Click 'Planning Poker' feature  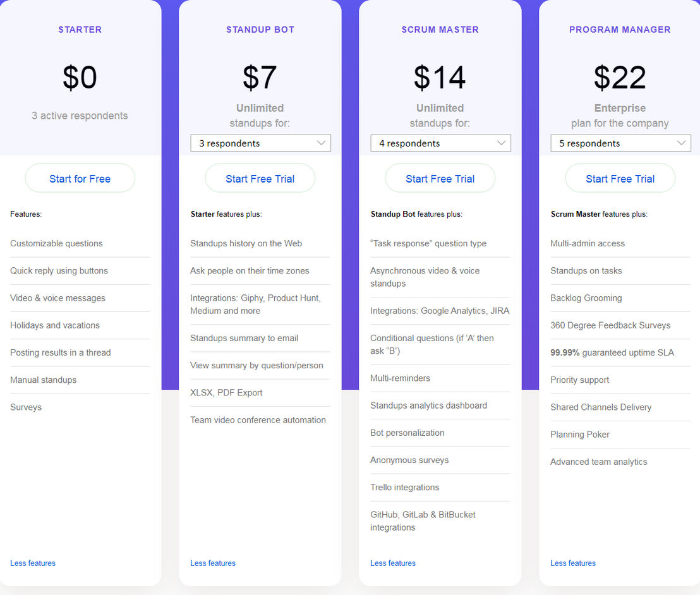580,435
